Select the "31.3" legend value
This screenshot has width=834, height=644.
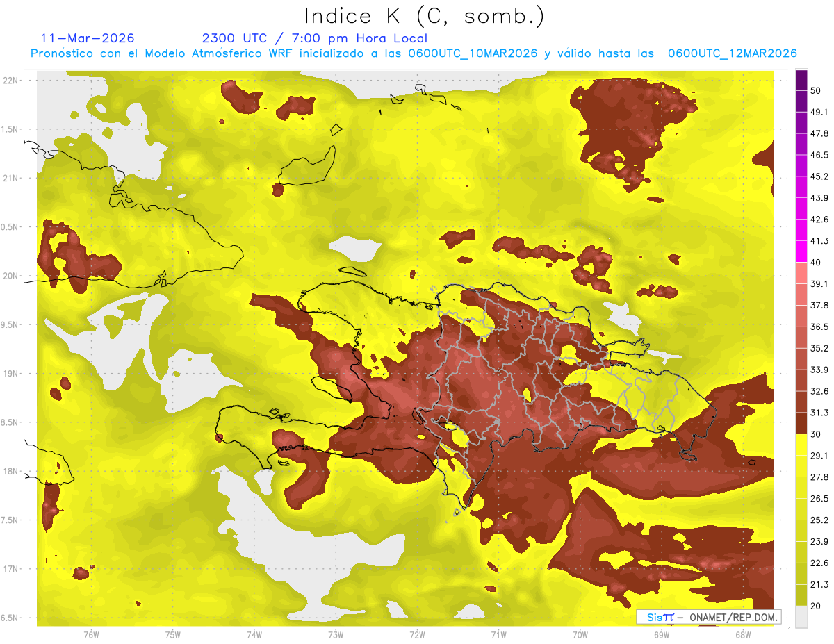[819, 413]
